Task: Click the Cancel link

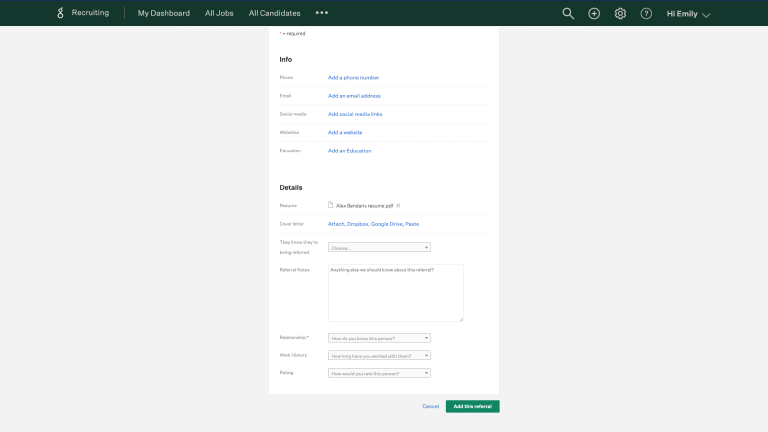Action: point(430,406)
